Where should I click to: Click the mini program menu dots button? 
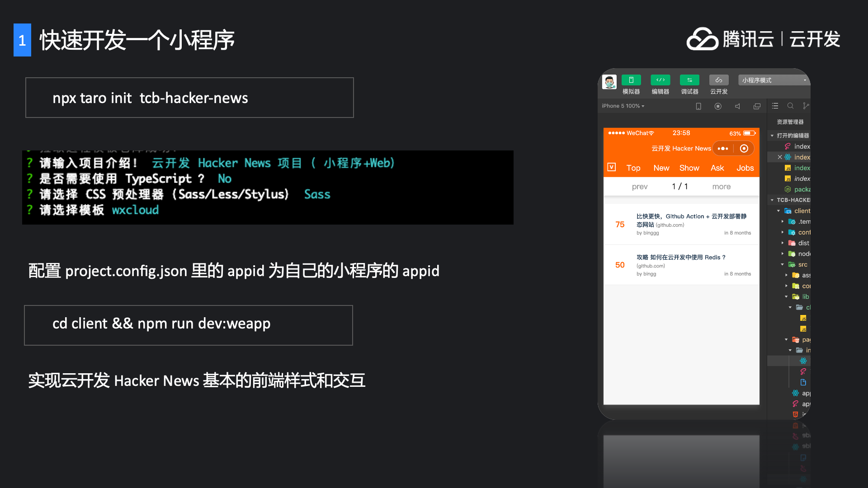[x=722, y=149]
